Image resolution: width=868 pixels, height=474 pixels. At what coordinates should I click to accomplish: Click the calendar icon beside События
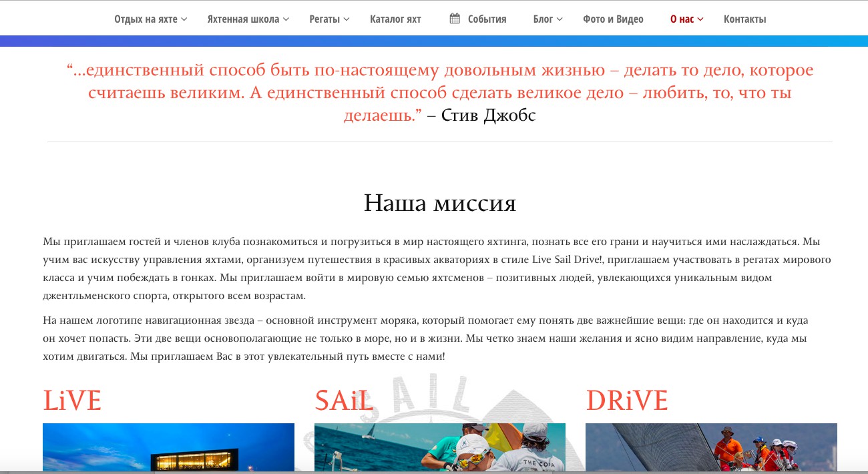coord(455,19)
